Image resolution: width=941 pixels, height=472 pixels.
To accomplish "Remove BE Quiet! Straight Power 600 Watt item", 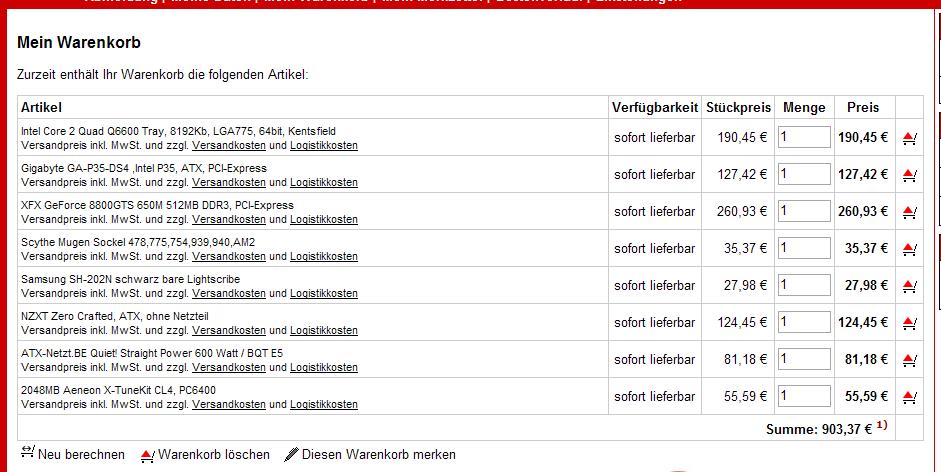I will pos(909,360).
